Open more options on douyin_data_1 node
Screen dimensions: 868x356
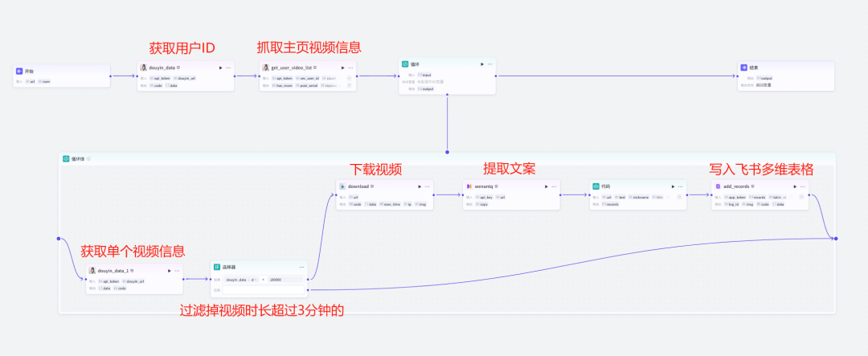point(177,271)
